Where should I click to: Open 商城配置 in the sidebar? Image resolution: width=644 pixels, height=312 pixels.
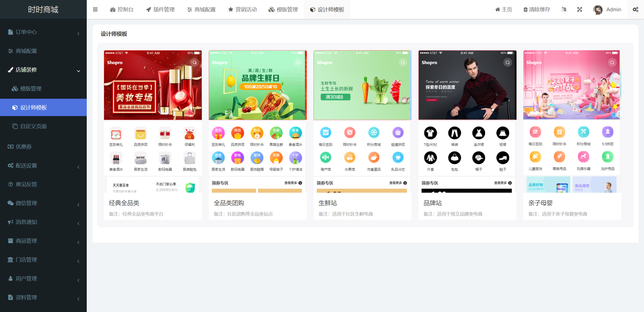click(x=43, y=51)
